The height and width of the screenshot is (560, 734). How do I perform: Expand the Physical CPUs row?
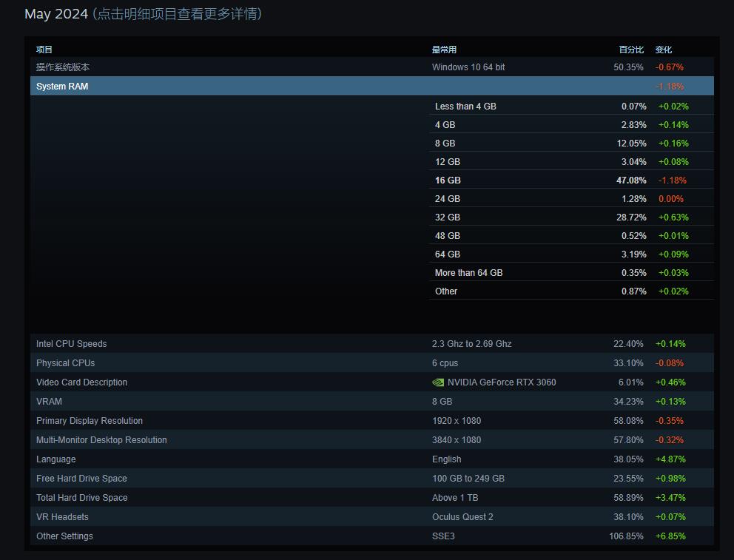click(65, 363)
